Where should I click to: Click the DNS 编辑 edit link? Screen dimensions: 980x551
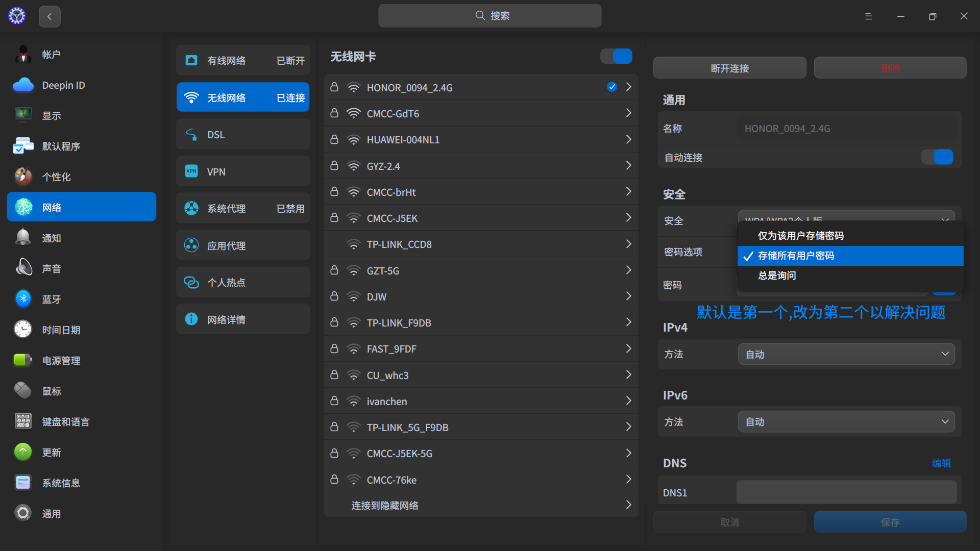point(941,463)
